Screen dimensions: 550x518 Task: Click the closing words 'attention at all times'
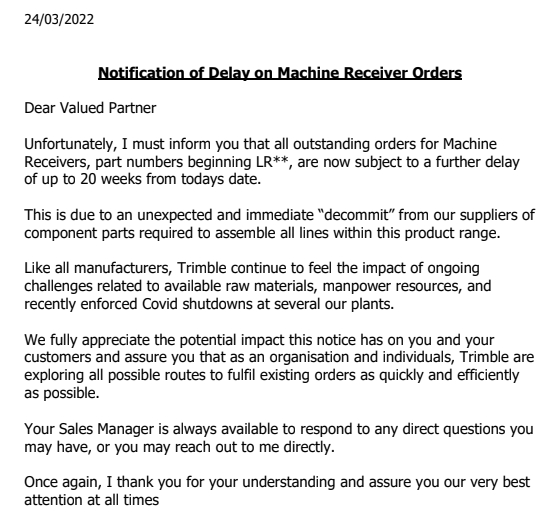91,500
